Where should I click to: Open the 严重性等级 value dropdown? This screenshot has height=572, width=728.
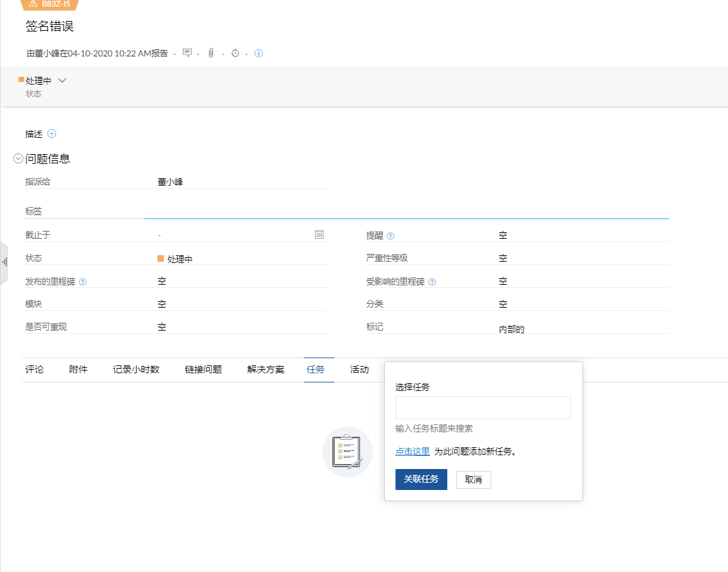click(502, 258)
